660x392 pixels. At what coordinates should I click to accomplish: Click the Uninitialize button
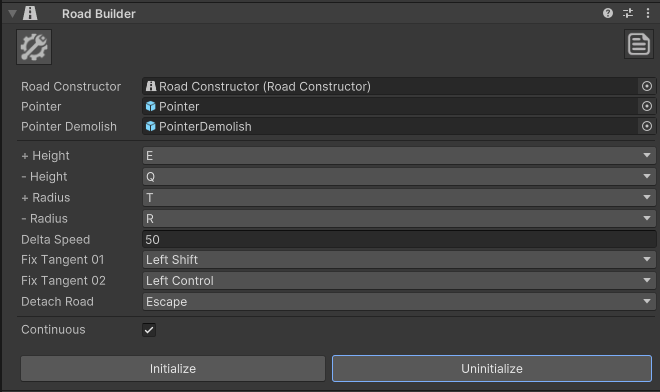tap(492, 369)
